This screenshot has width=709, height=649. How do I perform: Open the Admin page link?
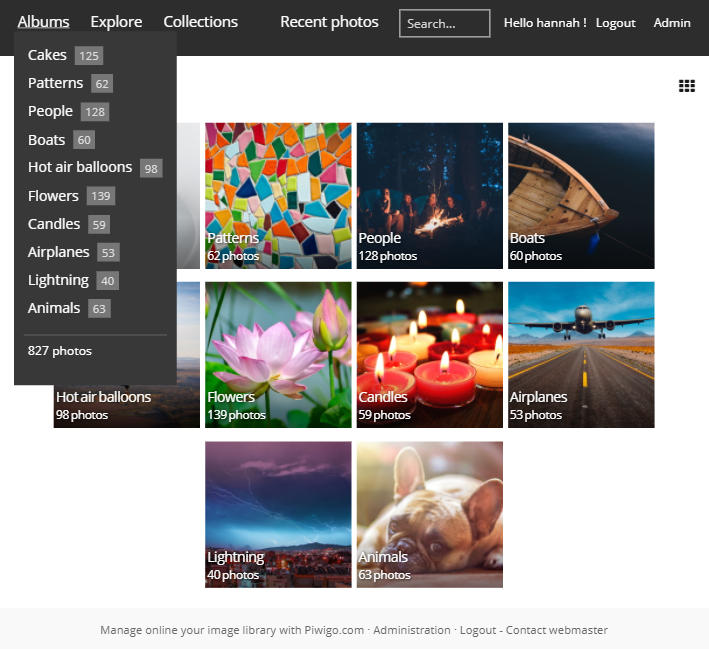[x=672, y=23]
